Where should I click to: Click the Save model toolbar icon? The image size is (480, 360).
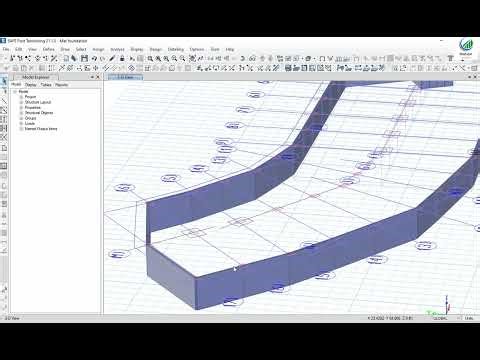(x=84, y=58)
